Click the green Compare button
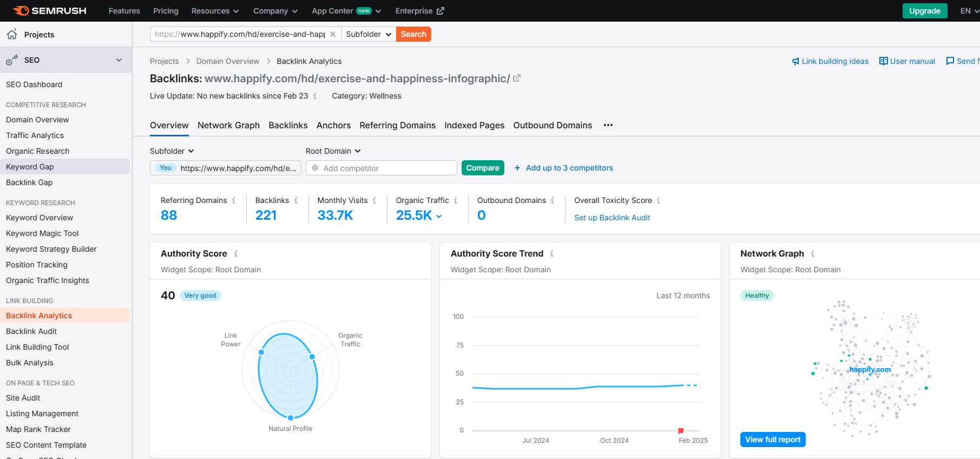980x459 pixels. point(483,168)
